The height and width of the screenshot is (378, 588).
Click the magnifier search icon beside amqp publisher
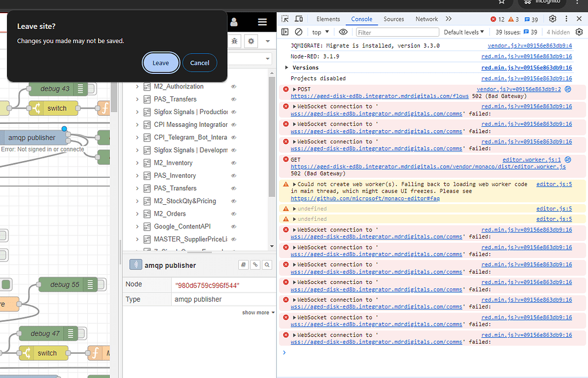[267, 264]
